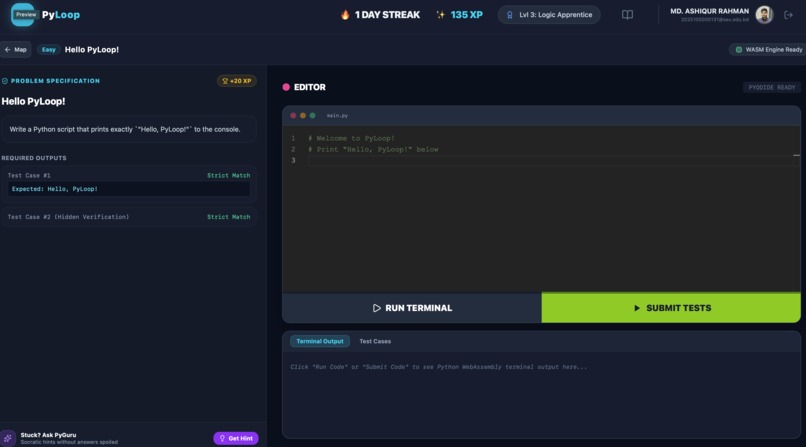Open the PyLoop logo home
The image size is (806, 447).
(x=45, y=15)
